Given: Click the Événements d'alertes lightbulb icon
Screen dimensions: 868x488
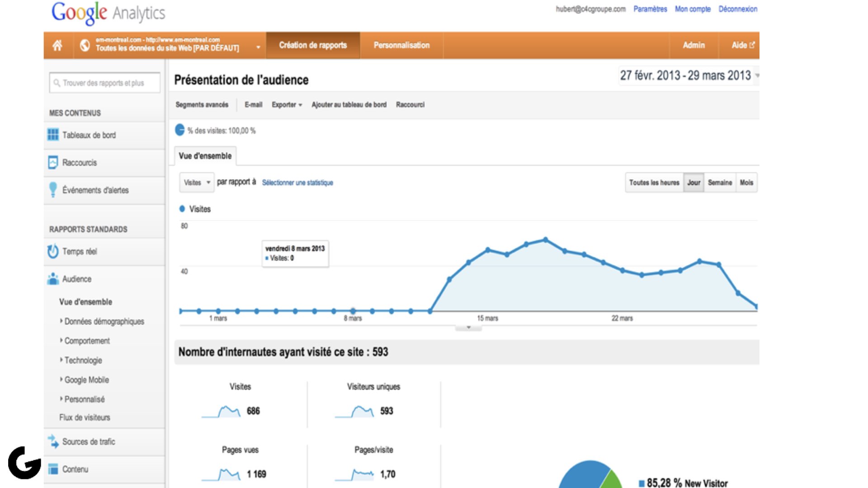Looking at the screenshot, I should point(53,190).
